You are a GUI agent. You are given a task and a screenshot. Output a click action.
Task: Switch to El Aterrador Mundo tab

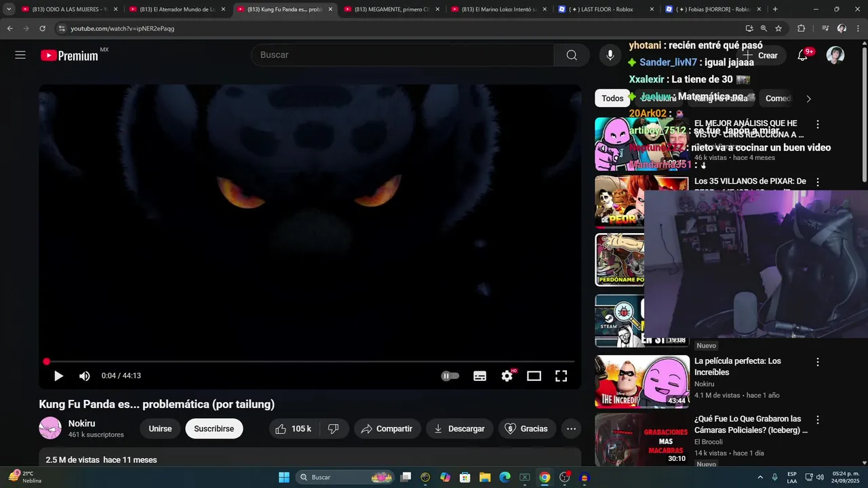pyautogui.click(x=178, y=9)
